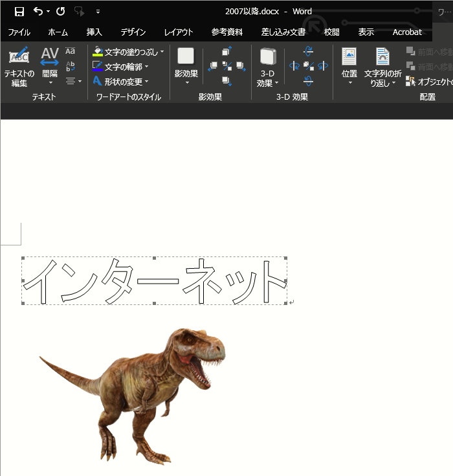The width and height of the screenshot is (453, 476).
Task: Open the undo history dropdown arrow
Action: pos(49,12)
